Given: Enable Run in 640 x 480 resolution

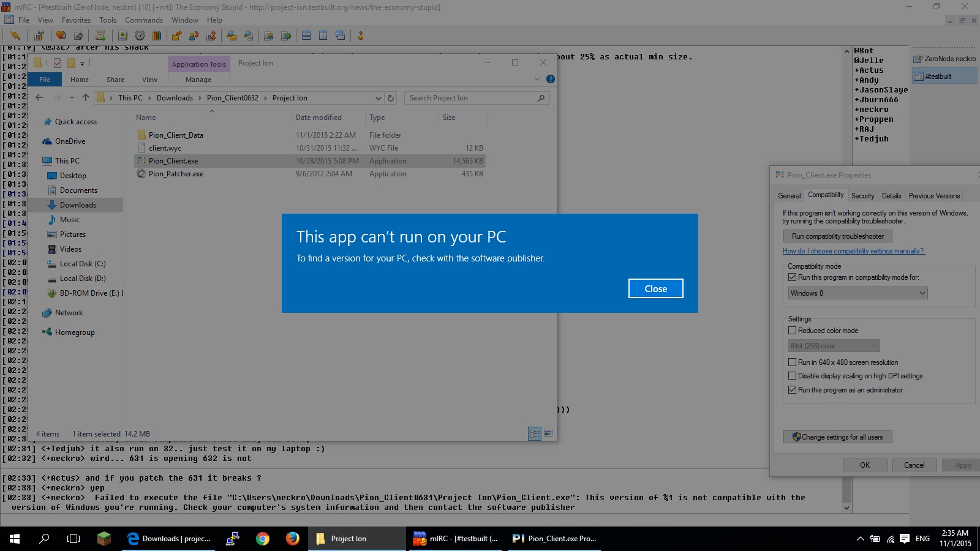Looking at the screenshot, I should [x=792, y=362].
